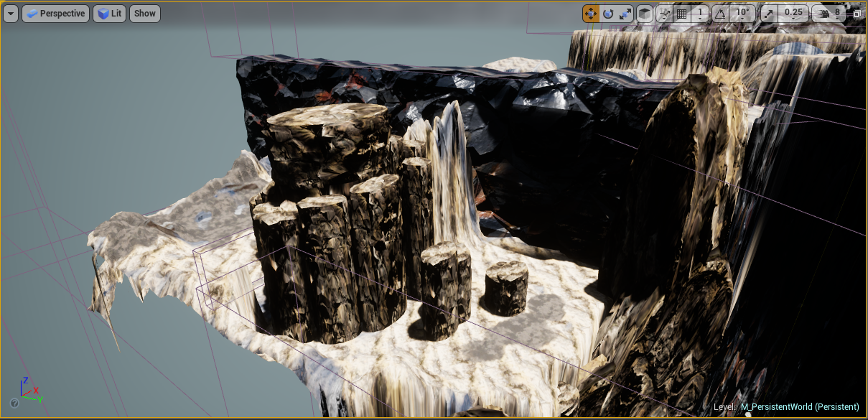Open the viewport options arrow menu
Screen dimensions: 868x420
tap(11, 13)
